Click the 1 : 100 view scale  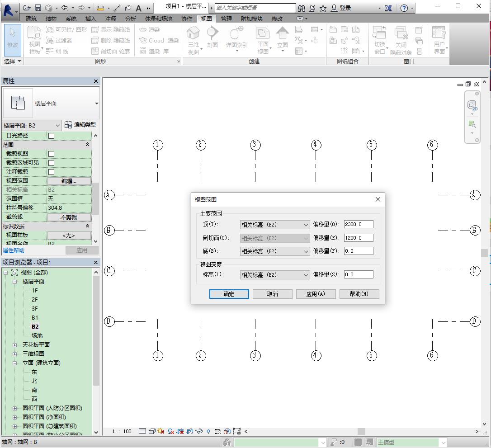tap(122, 431)
